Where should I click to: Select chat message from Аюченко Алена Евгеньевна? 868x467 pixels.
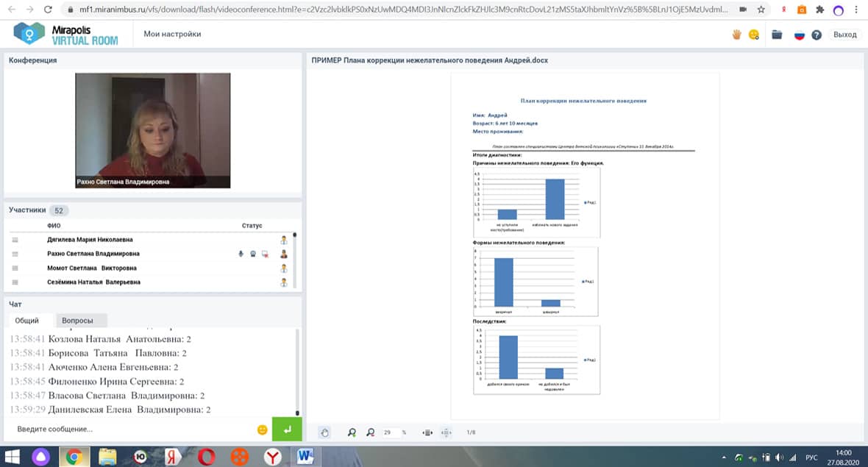(x=94, y=367)
